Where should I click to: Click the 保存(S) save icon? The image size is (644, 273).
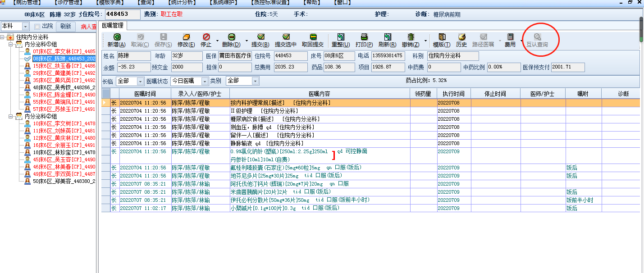click(163, 36)
